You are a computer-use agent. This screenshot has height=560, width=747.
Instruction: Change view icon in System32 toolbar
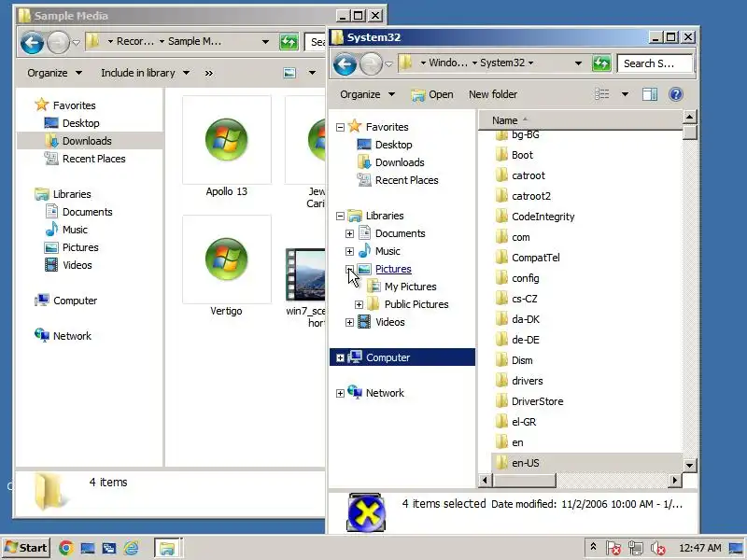601,94
